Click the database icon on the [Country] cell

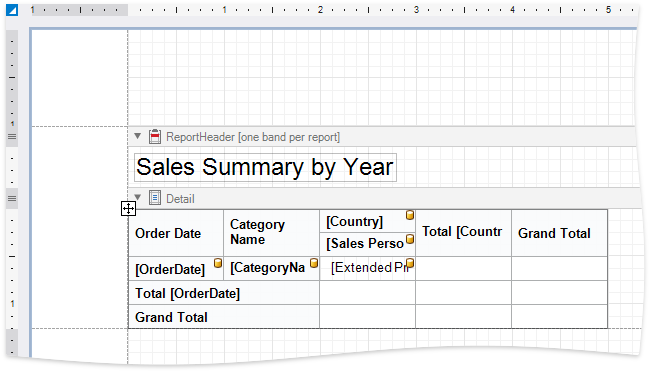[x=410, y=215]
